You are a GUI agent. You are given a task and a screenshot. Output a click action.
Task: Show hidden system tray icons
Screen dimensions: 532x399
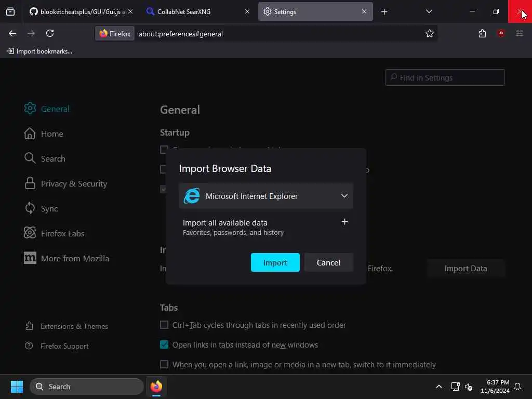click(438, 387)
